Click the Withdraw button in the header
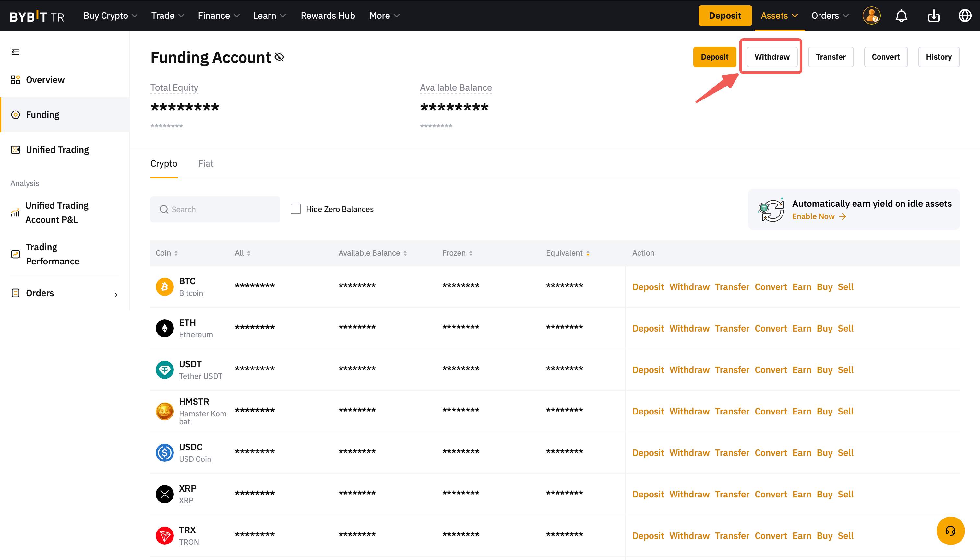980x560 pixels. (x=771, y=57)
